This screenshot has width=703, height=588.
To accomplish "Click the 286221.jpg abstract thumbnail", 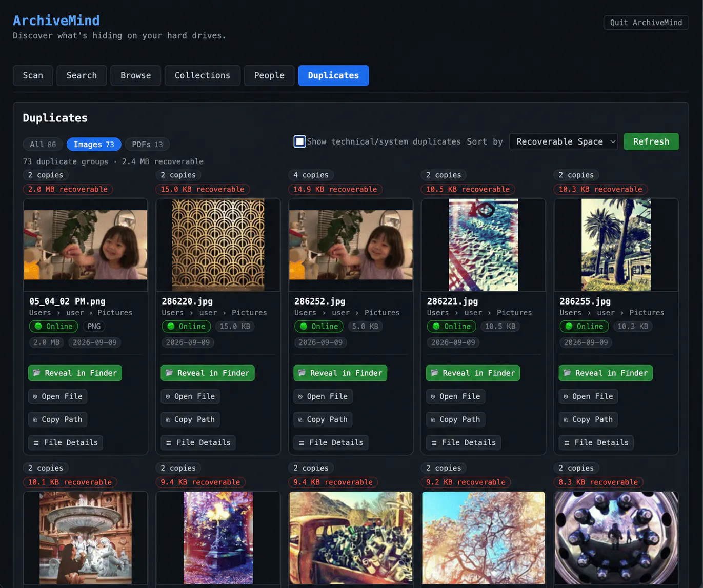I will [484, 245].
